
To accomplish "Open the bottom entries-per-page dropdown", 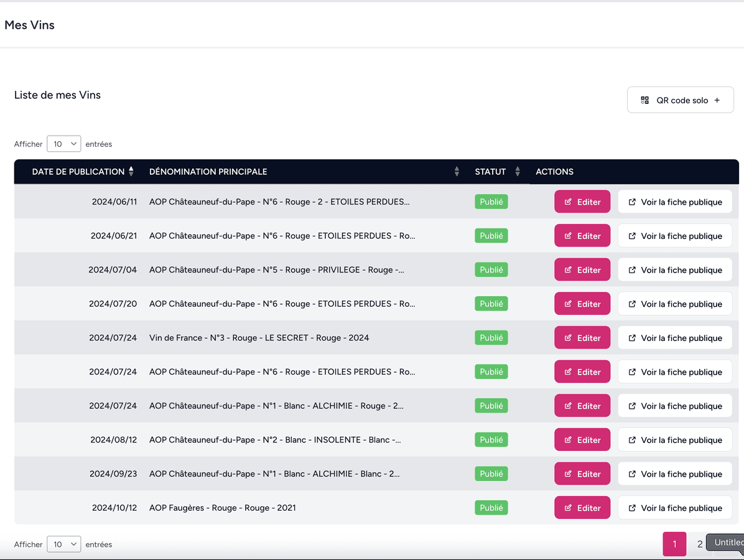I will point(63,544).
